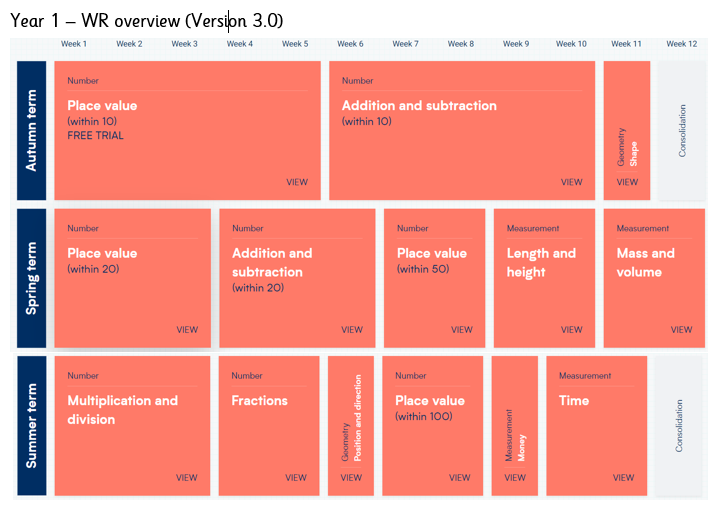
Task: Click the Week 9 column header
Action: pos(516,44)
